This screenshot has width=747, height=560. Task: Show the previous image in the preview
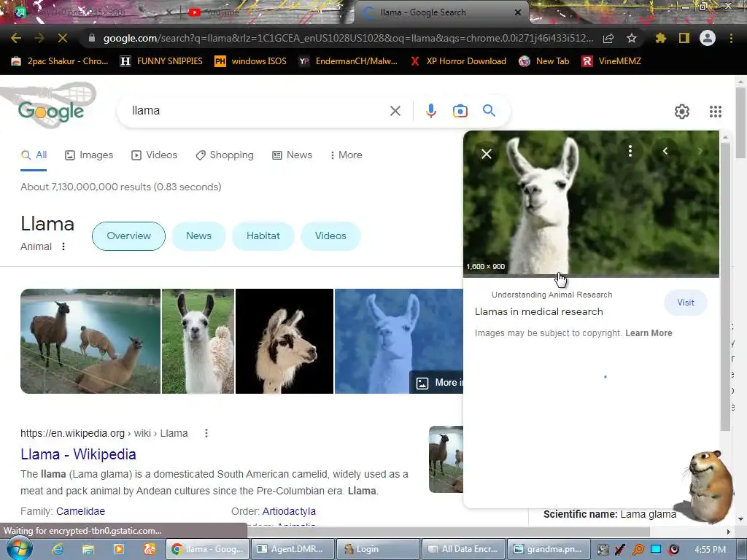[665, 151]
